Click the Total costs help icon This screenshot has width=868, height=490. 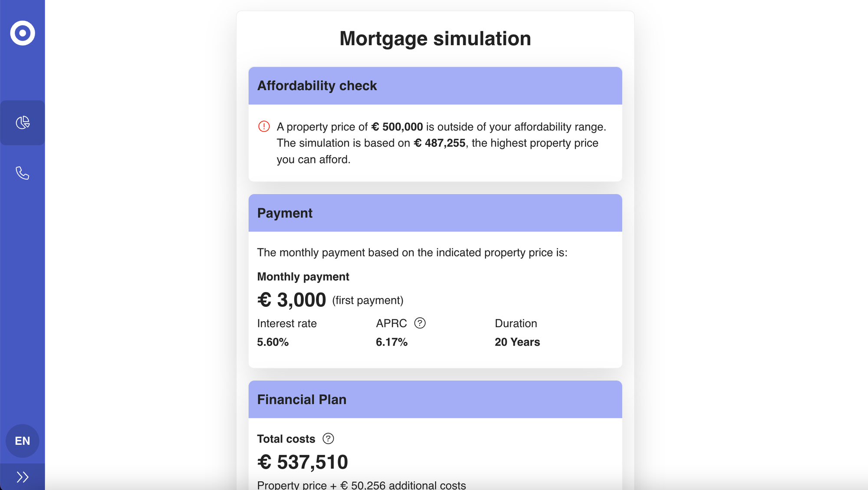(x=328, y=439)
